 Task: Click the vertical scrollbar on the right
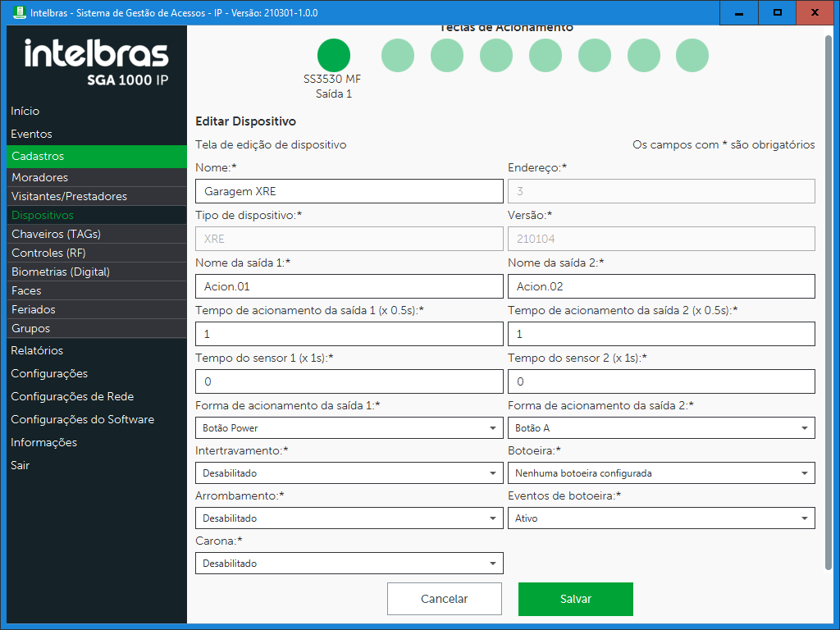coord(828,304)
